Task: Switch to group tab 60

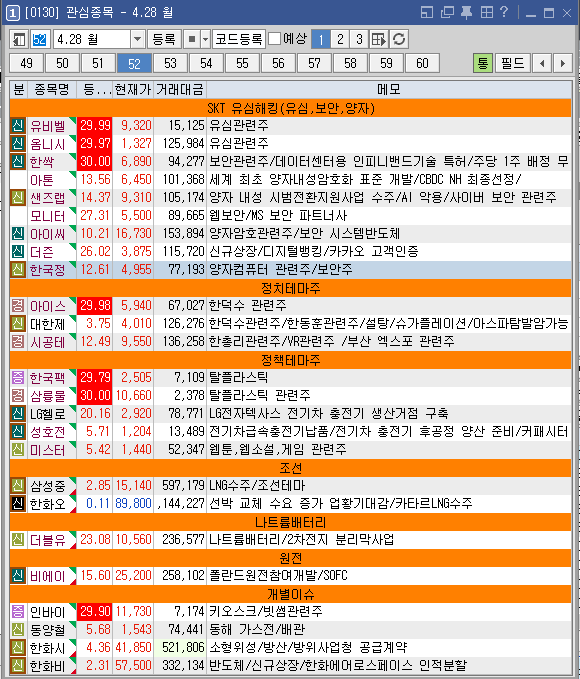Action: (422, 63)
